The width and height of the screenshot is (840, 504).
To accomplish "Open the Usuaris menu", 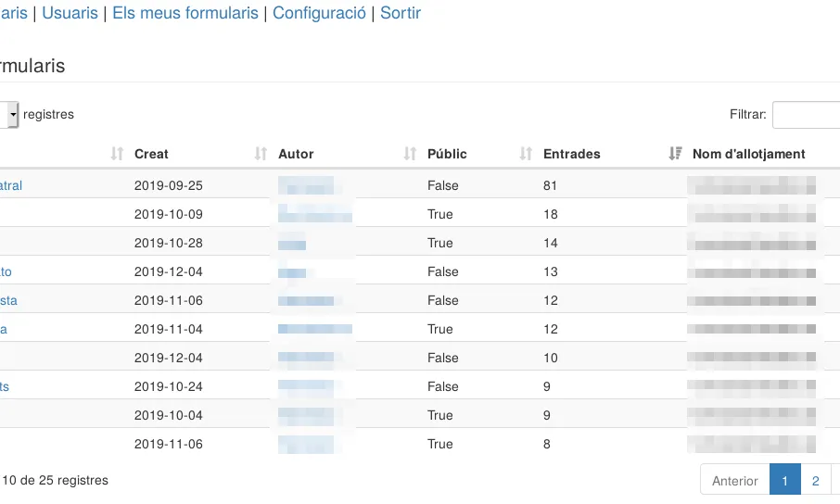I will pos(70,14).
